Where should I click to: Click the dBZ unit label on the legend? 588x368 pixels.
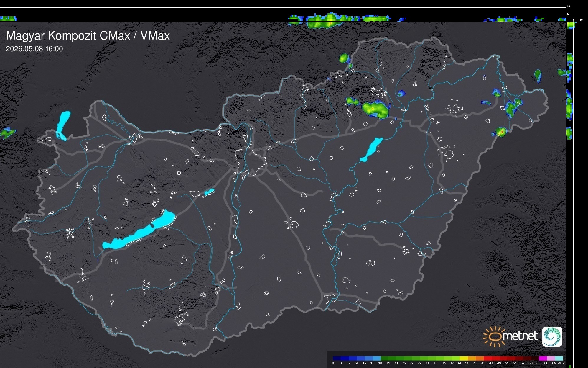point(561,363)
